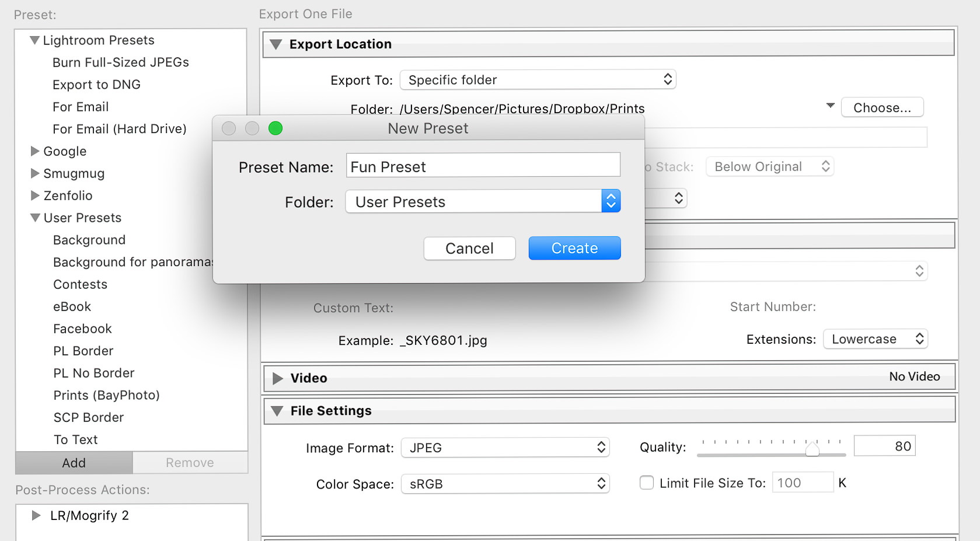Viewport: 980px width, 541px height.
Task: Click the Choose... folder button
Action: (x=882, y=107)
